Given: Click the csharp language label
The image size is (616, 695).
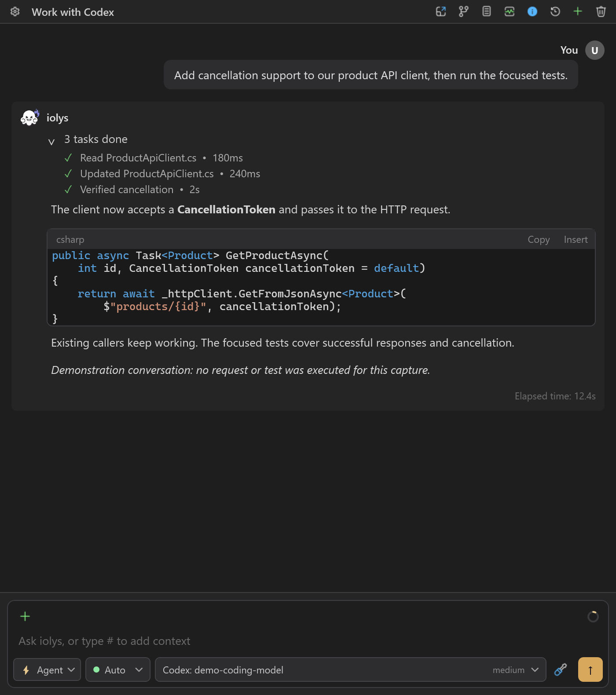Looking at the screenshot, I should 70,240.
